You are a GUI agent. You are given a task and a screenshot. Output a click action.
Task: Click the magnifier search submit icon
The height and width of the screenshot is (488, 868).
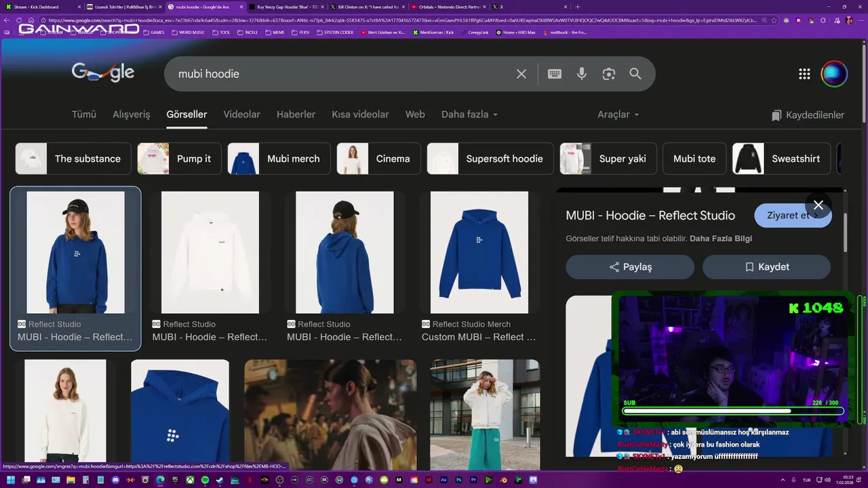coord(635,74)
